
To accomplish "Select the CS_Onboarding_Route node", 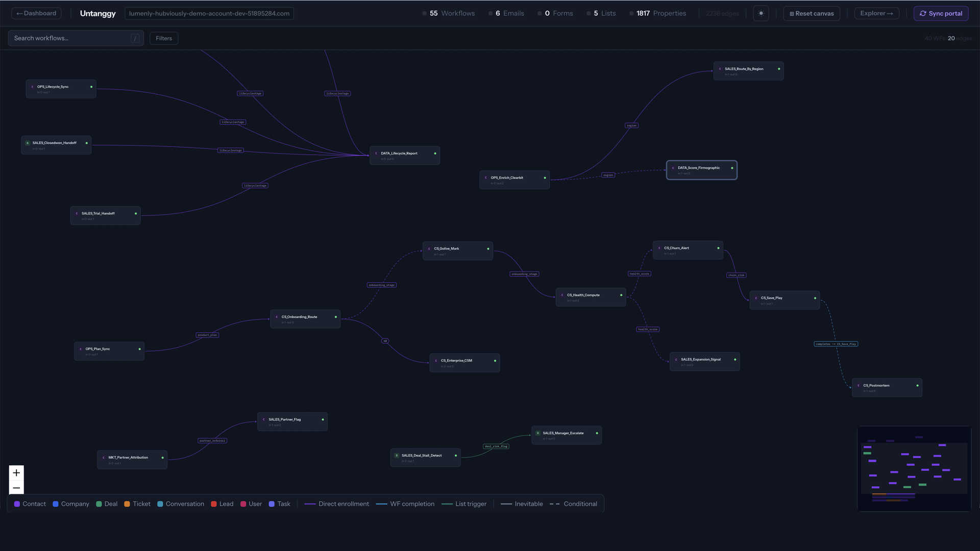I will tap(305, 319).
